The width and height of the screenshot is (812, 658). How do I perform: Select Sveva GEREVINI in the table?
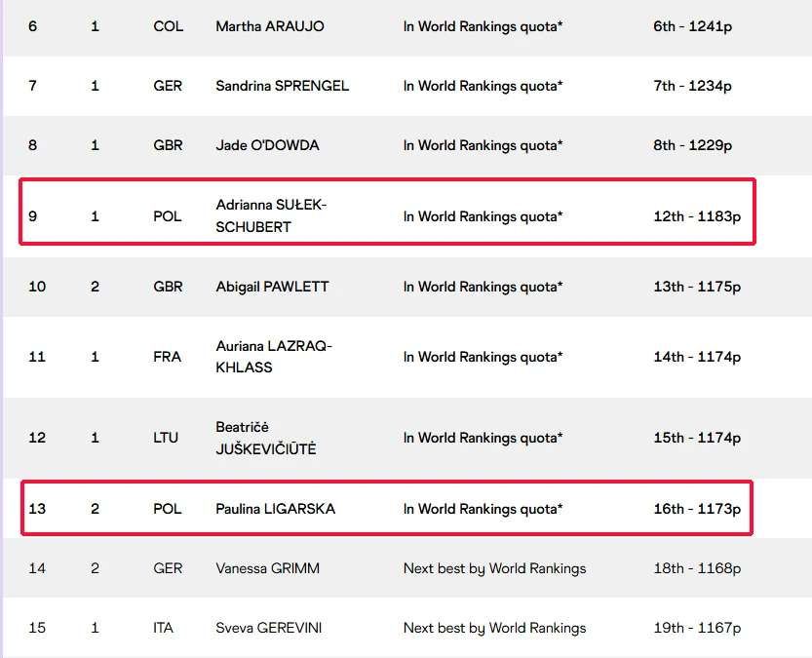[268, 628]
